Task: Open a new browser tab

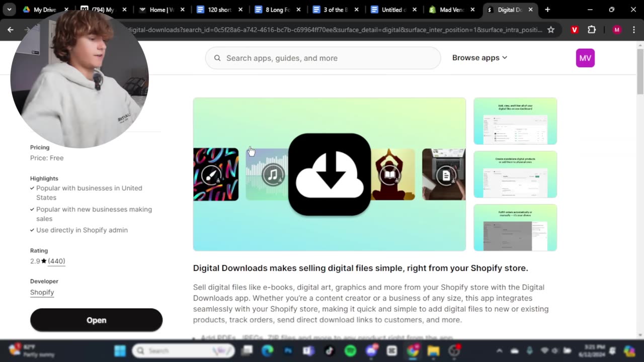Action: coord(547,10)
